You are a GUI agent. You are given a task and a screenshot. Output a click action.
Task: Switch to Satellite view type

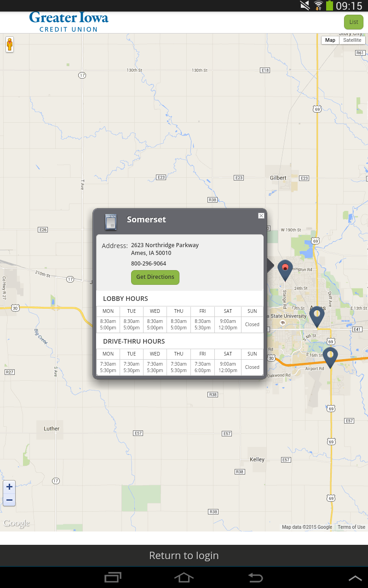click(x=352, y=40)
